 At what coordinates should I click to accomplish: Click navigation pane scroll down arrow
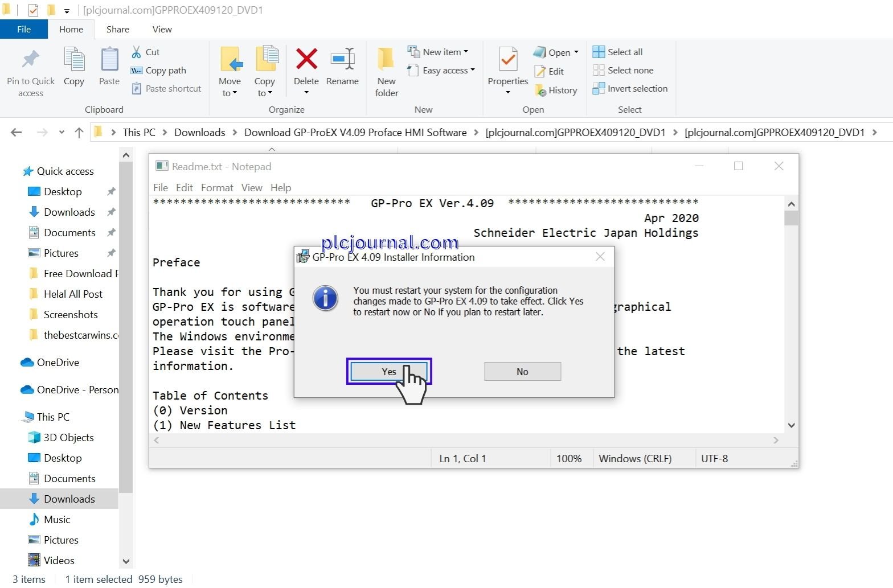(x=126, y=562)
